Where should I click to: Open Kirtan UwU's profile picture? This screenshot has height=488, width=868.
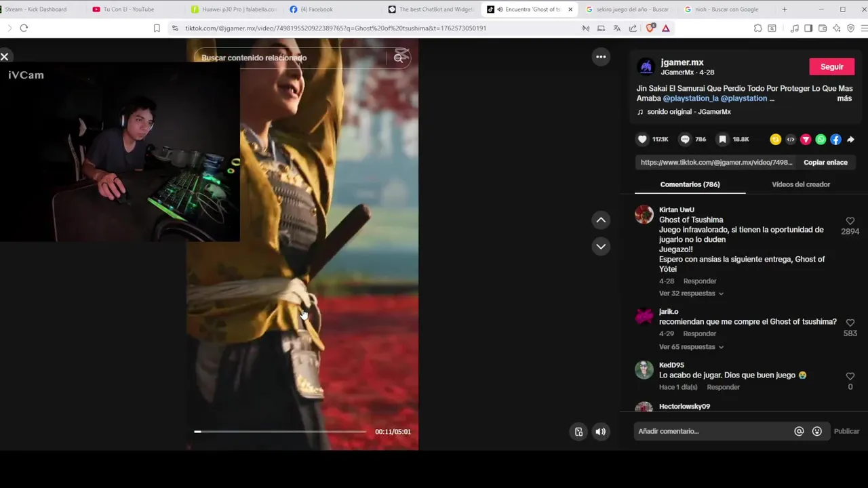point(644,214)
